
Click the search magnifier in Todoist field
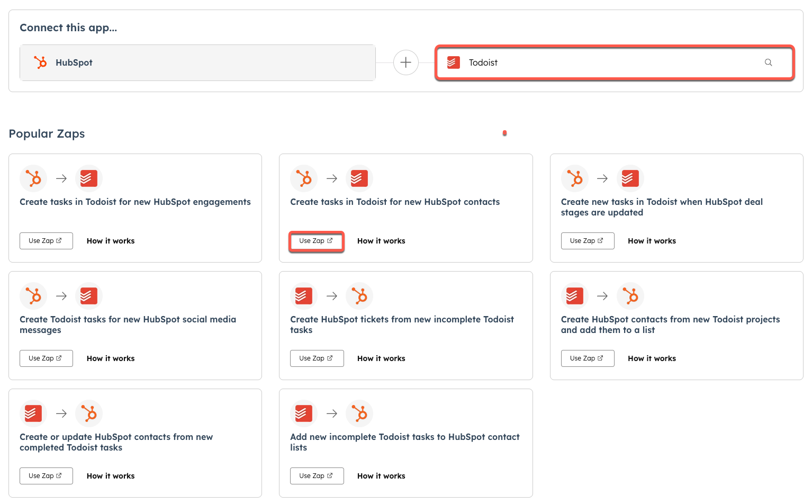click(768, 62)
